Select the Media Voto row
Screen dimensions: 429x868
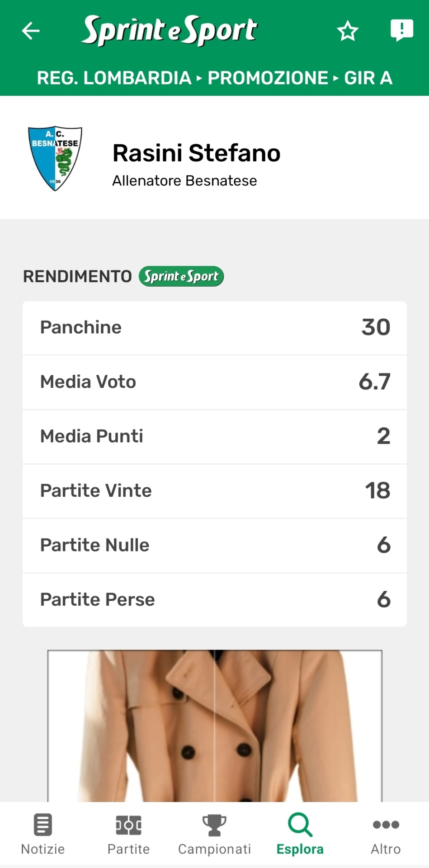[215, 382]
